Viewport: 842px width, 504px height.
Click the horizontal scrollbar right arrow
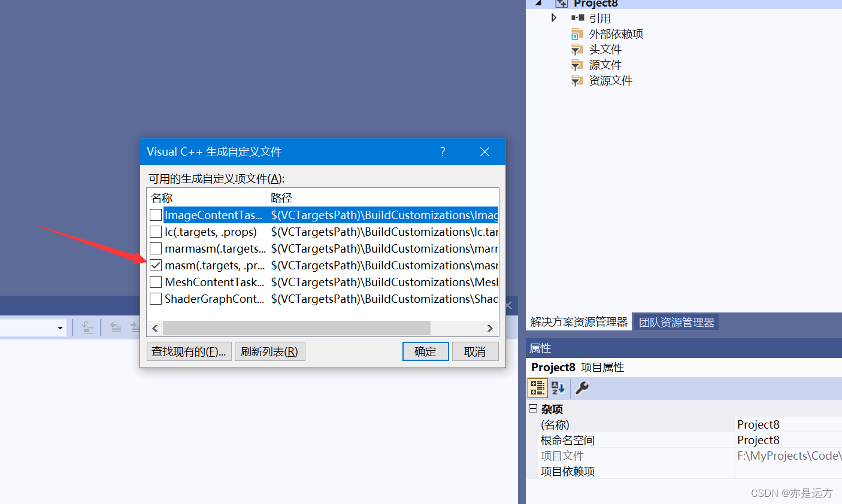coord(490,328)
